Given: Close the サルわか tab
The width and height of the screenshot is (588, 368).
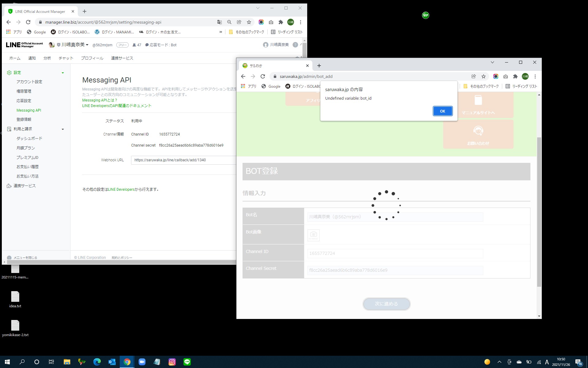Looking at the screenshot, I should (307, 66).
